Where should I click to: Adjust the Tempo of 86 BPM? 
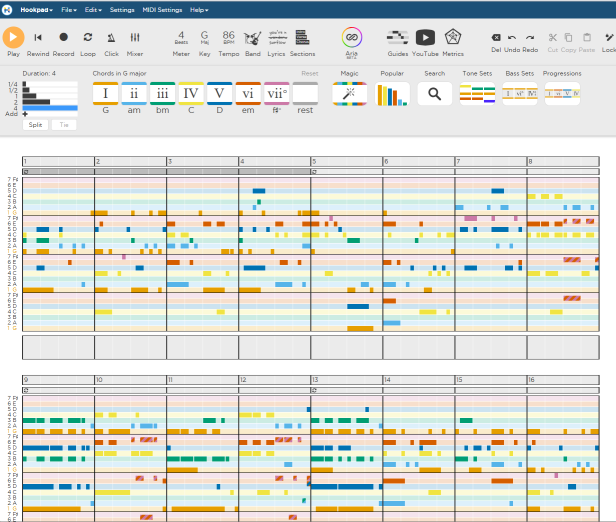point(229,38)
